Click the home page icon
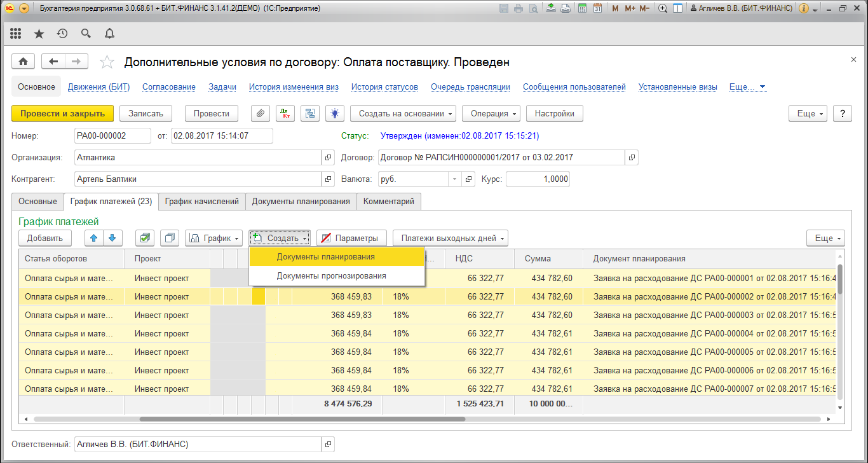Screen dimensions: 868x463 tap(24, 61)
